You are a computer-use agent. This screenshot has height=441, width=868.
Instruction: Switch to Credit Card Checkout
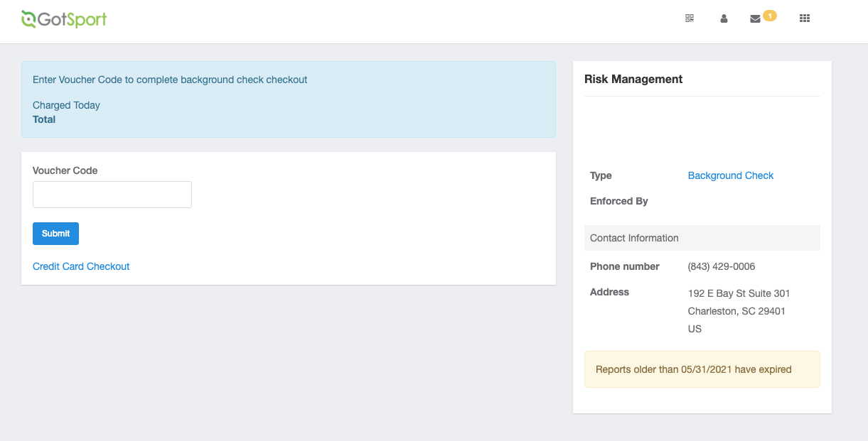81,266
